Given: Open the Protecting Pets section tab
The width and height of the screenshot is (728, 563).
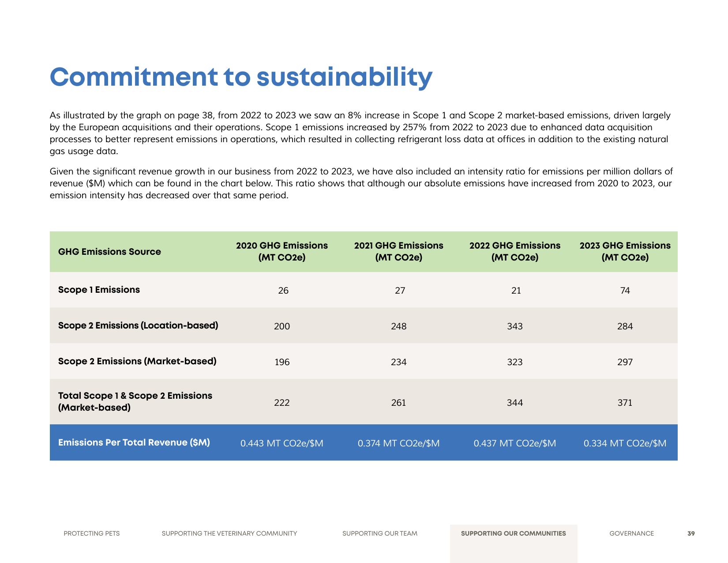Looking at the screenshot, I should click(92, 533).
